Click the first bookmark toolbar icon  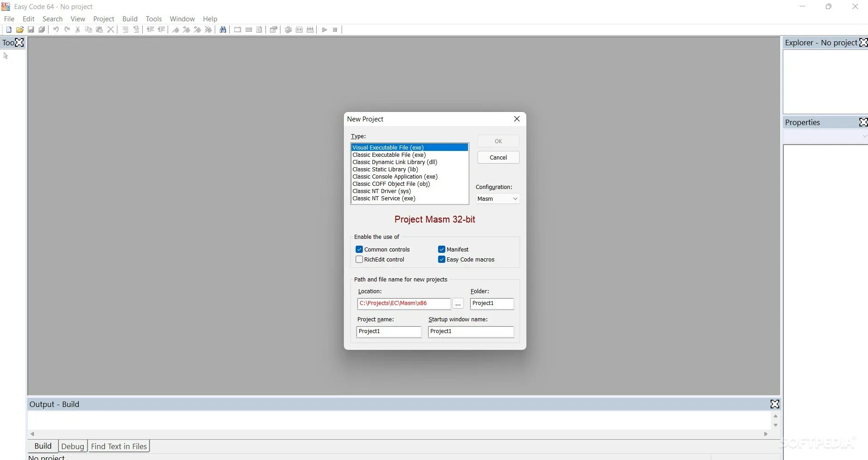(176, 30)
